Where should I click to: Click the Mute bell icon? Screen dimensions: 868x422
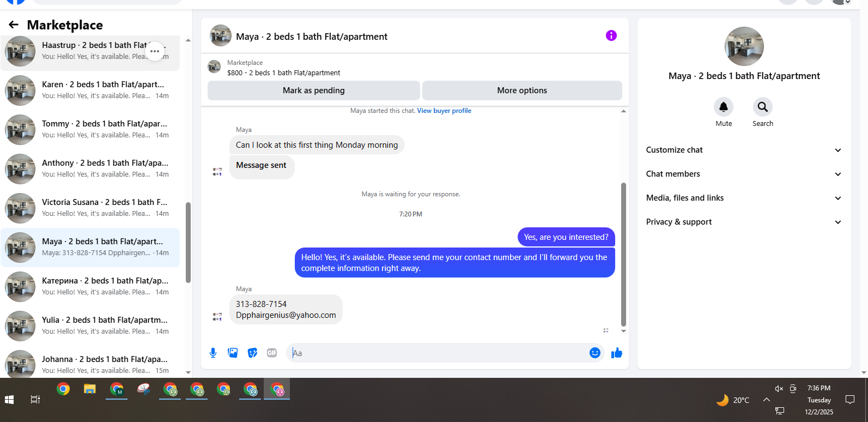pyautogui.click(x=724, y=107)
